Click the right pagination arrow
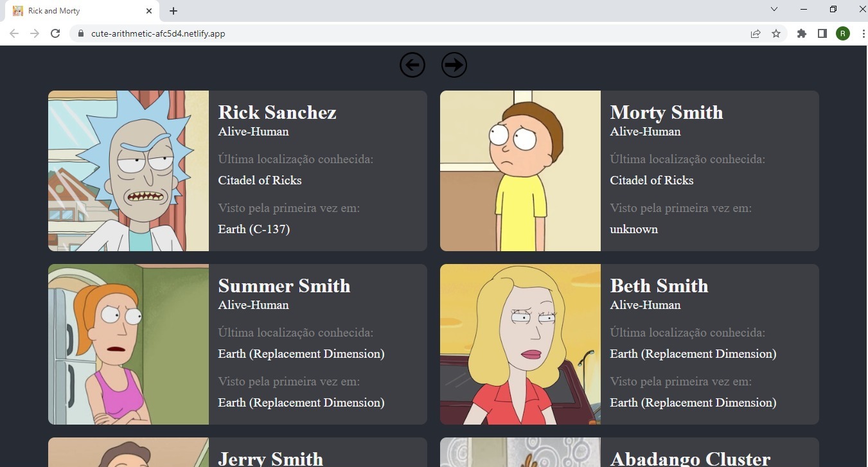 tap(454, 65)
